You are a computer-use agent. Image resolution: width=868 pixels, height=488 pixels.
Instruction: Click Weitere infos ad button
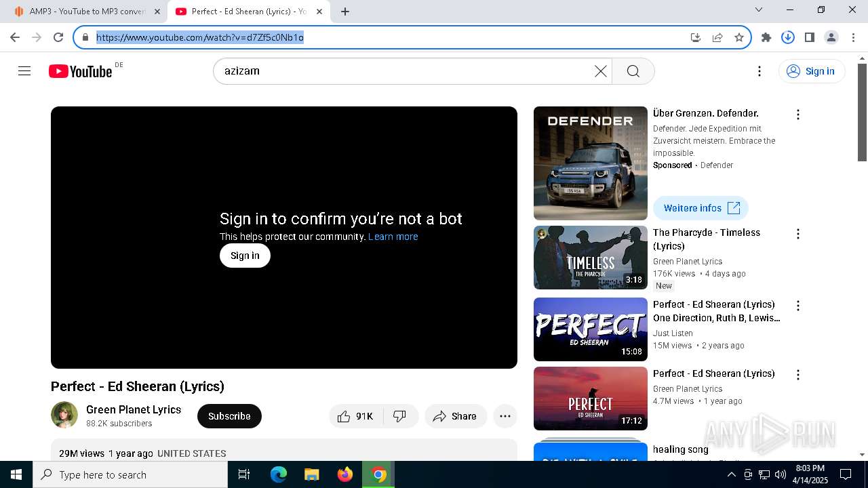point(701,208)
